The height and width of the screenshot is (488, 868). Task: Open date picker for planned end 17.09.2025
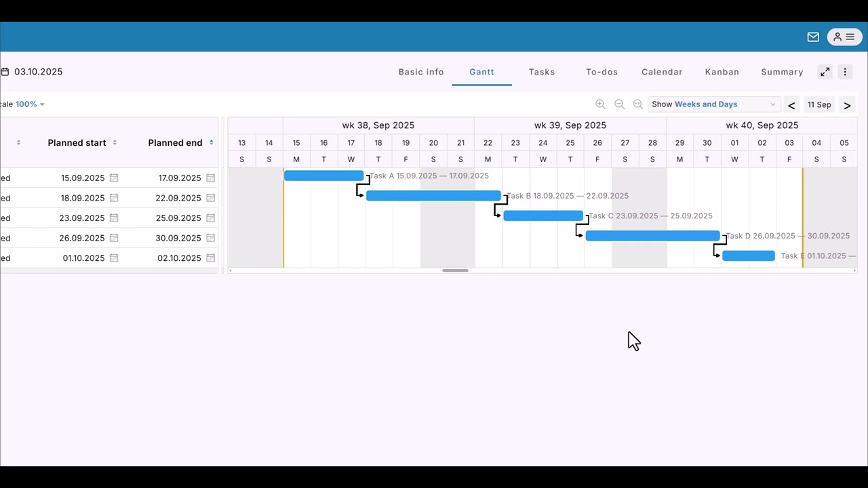tap(211, 178)
